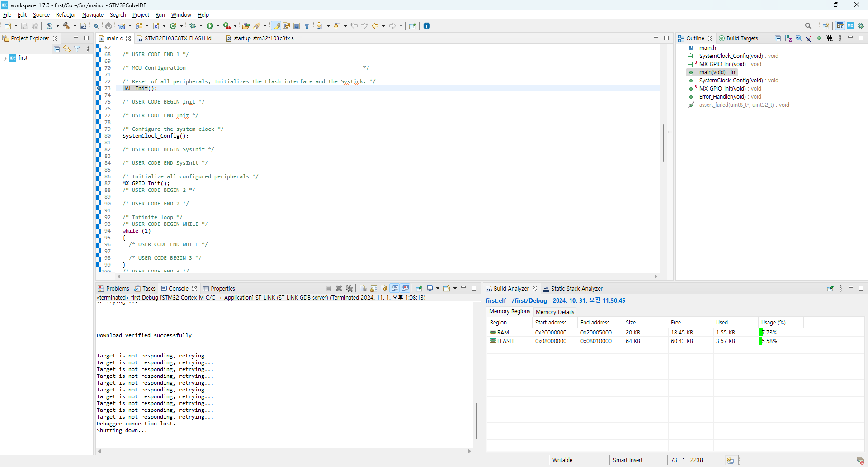Open the Open Console dropdown arrow

pyautogui.click(x=455, y=288)
